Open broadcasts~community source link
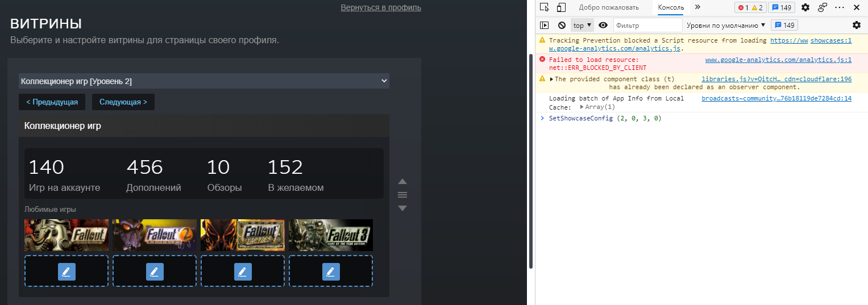 pos(776,98)
